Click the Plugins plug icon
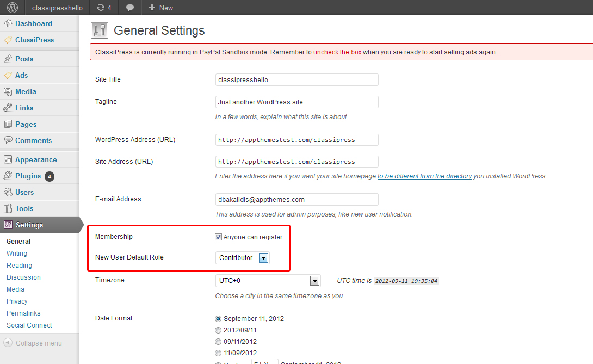 pyautogui.click(x=8, y=176)
